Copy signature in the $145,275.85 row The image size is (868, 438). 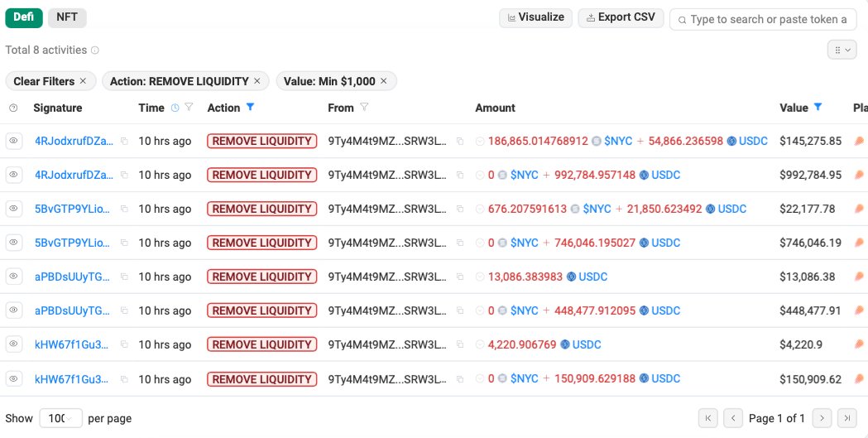(124, 142)
